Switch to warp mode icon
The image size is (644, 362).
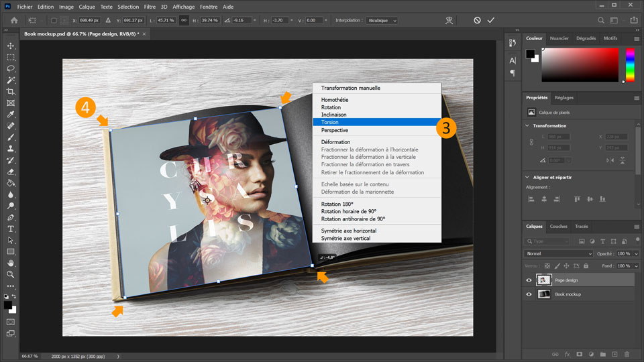click(449, 20)
